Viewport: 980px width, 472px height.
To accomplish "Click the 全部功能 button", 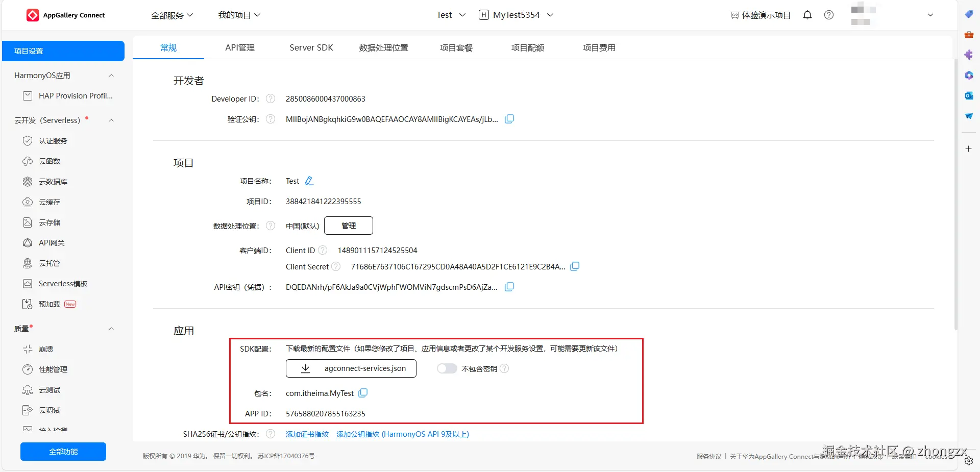I will [x=63, y=452].
